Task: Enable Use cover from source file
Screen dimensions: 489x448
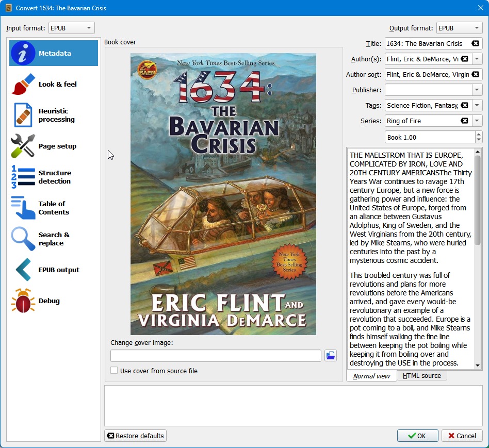Action: 114,370
